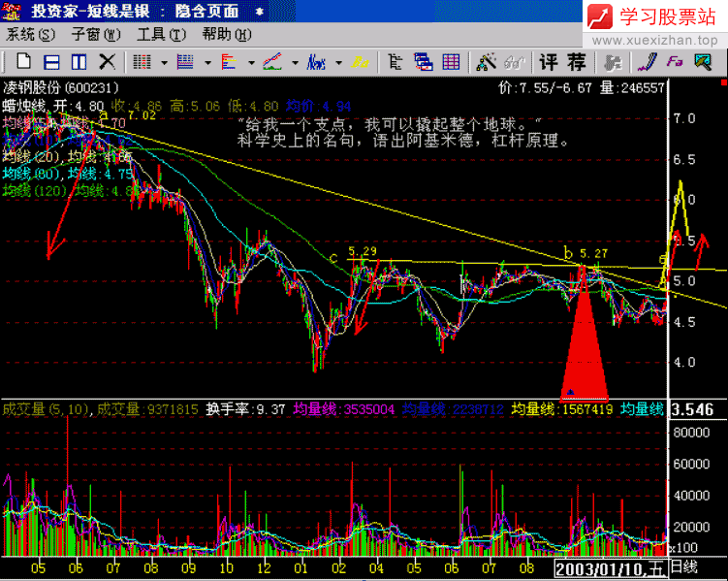The image size is (728, 581).
Task: Click the red horizontal bar chart icon
Action: coord(229,62)
